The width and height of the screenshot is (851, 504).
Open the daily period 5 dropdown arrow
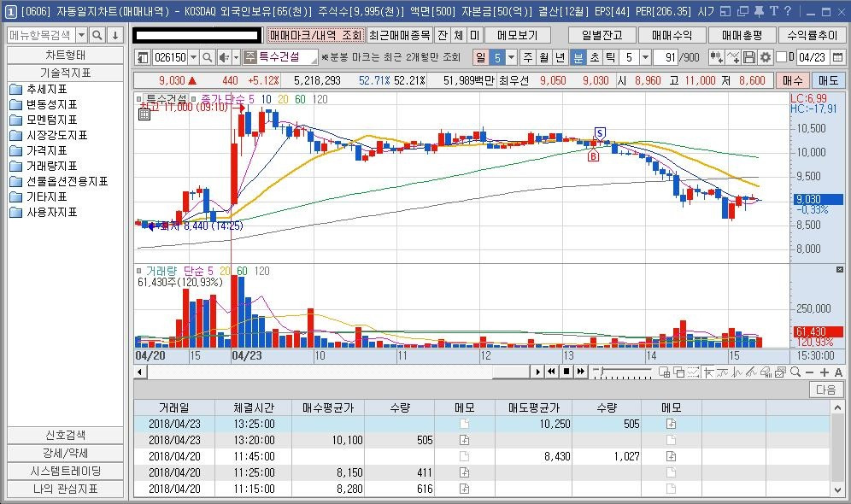(x=511, y=57)
